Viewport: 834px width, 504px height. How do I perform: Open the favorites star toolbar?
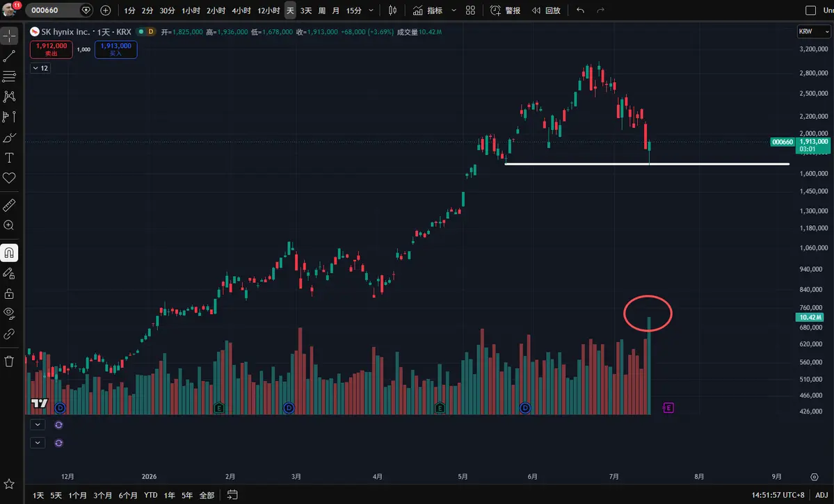click(x=9, y=484)
